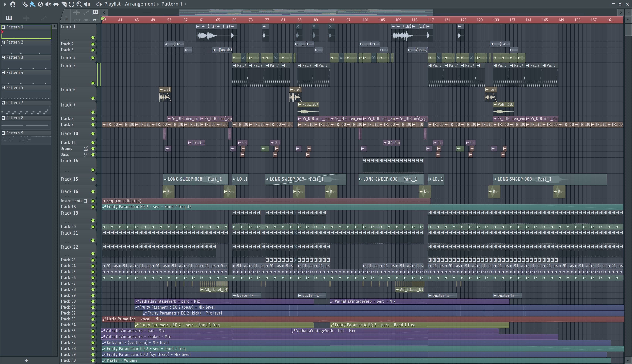Open ValhallaVintageVerb - shaker - Mix clip menu
This screenshot has height=364, width=632.
click(103, 337)
